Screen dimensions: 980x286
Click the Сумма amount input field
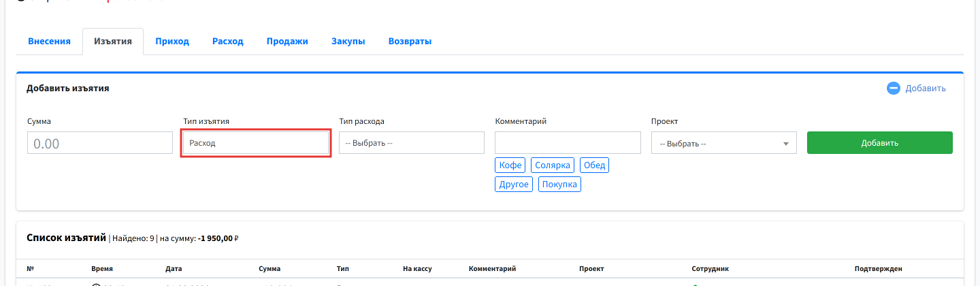100,144
